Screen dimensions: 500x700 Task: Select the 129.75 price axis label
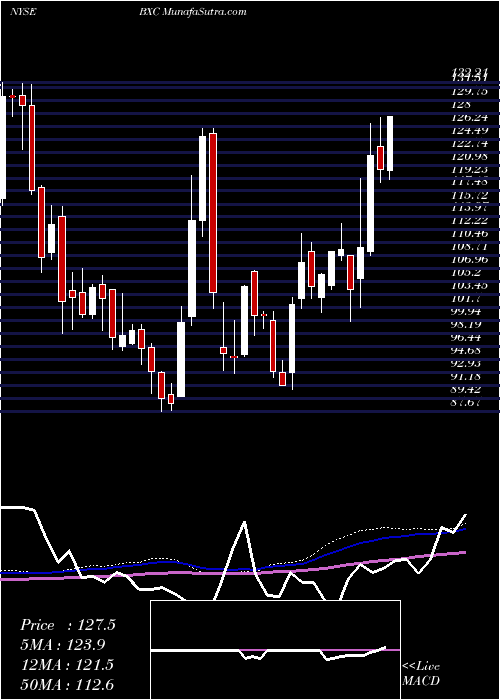470,92
